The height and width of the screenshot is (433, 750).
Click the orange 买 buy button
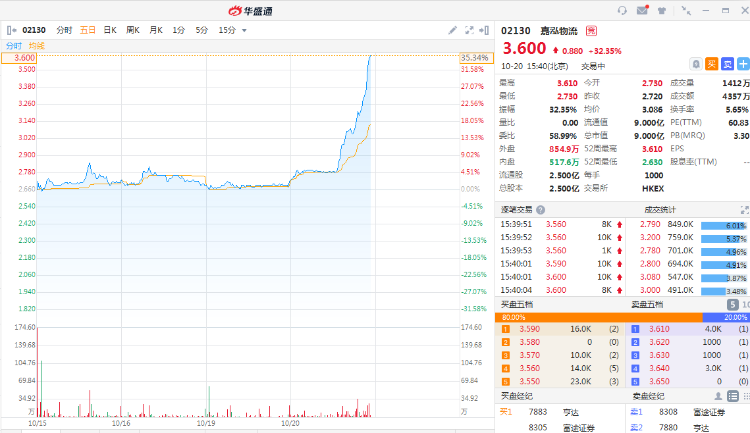pyautogui.click(x=712, y=64)
